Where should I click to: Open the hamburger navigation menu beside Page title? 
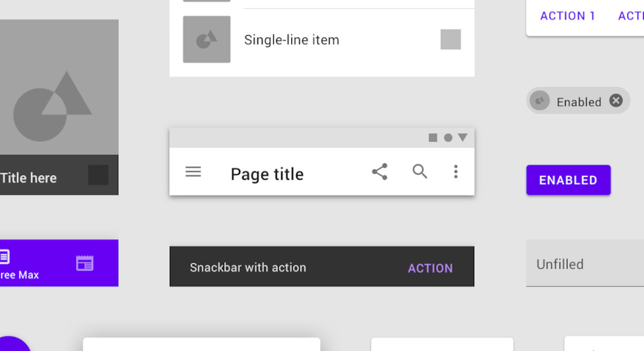[193, 172]
